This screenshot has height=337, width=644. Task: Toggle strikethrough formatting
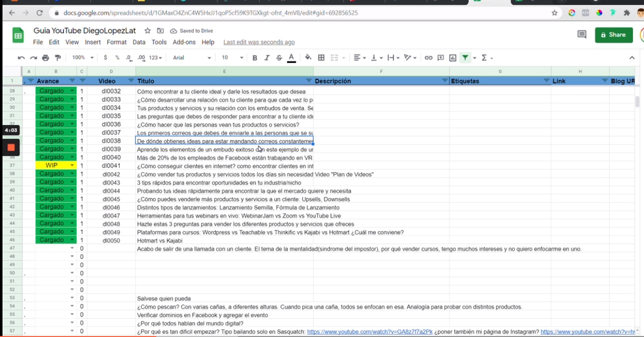click(279, 58)
